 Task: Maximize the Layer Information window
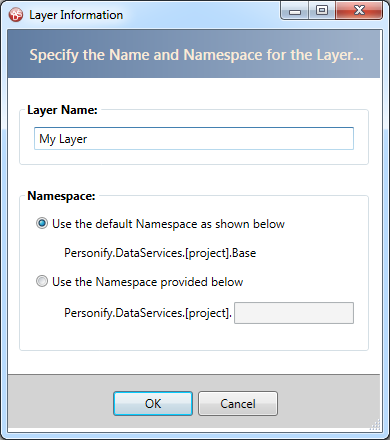click(322, 11)
